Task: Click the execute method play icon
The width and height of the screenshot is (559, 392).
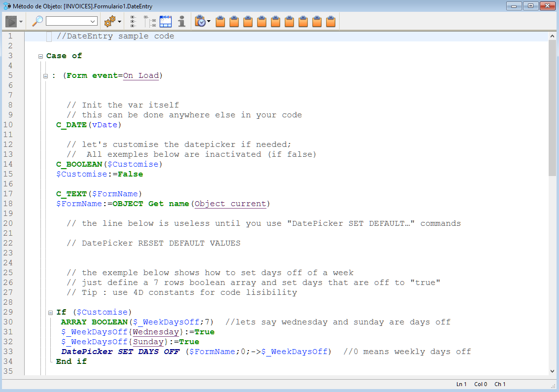Action: coord(11,21)
